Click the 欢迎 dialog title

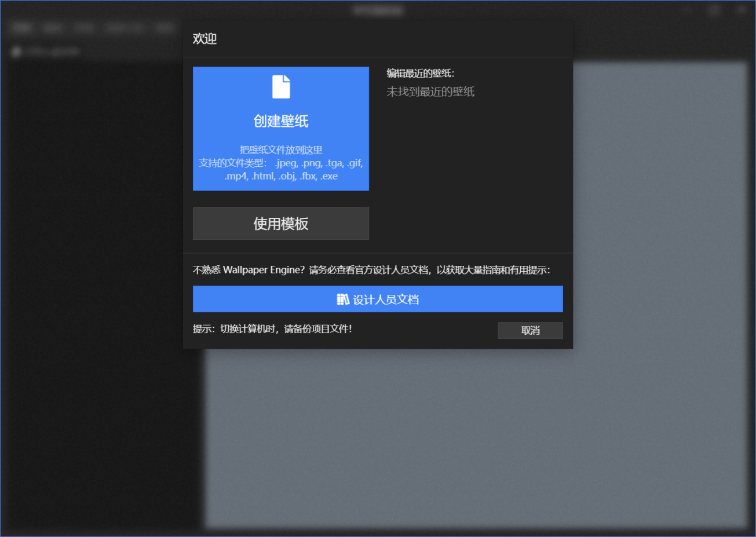click(x=204, y=39)
